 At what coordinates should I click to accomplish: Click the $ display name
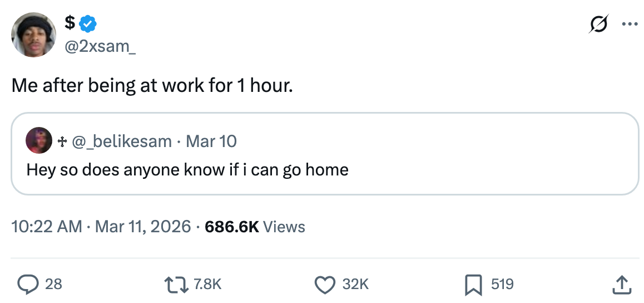(70, 23)
